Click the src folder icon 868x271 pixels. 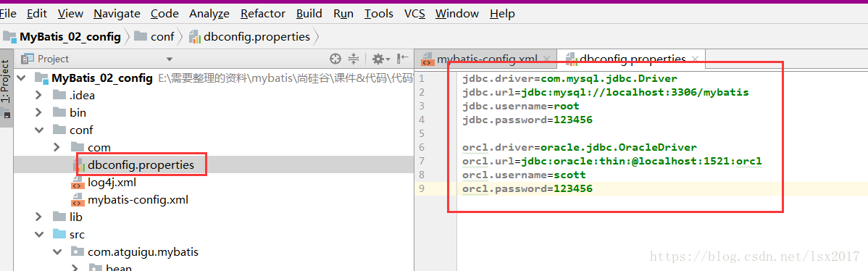[x=59, y=235]
